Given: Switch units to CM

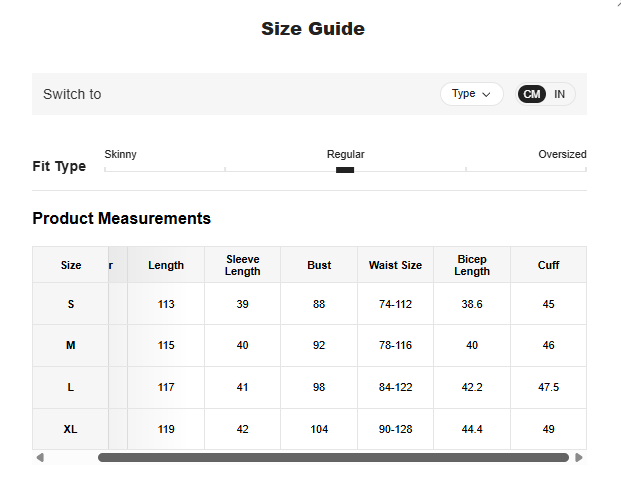Looking at the screenshot, I should coord(532,94).
